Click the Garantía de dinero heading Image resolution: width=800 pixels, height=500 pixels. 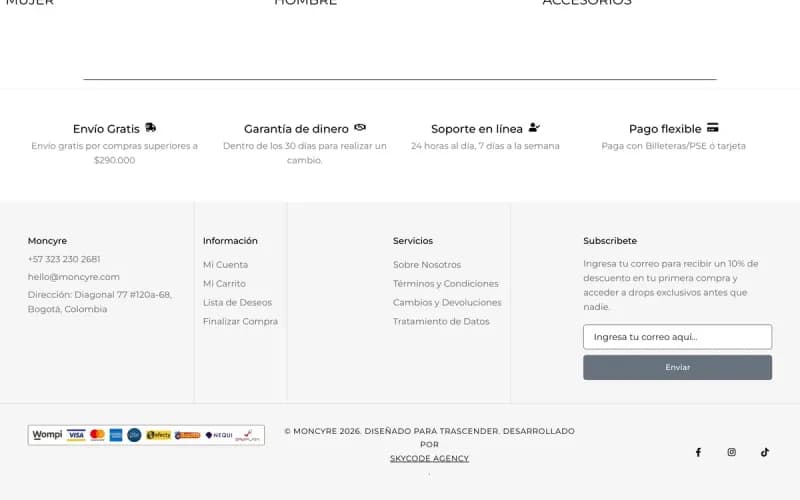[296, 129]
